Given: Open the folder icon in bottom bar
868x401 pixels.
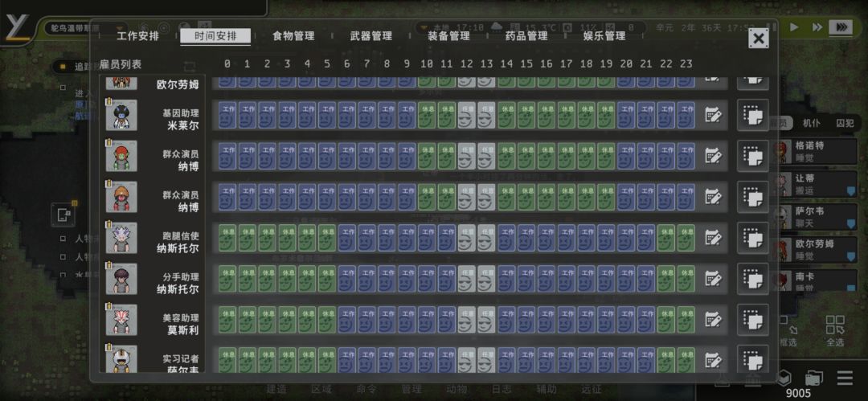Looking at the screenshot, I should point(813,378).
